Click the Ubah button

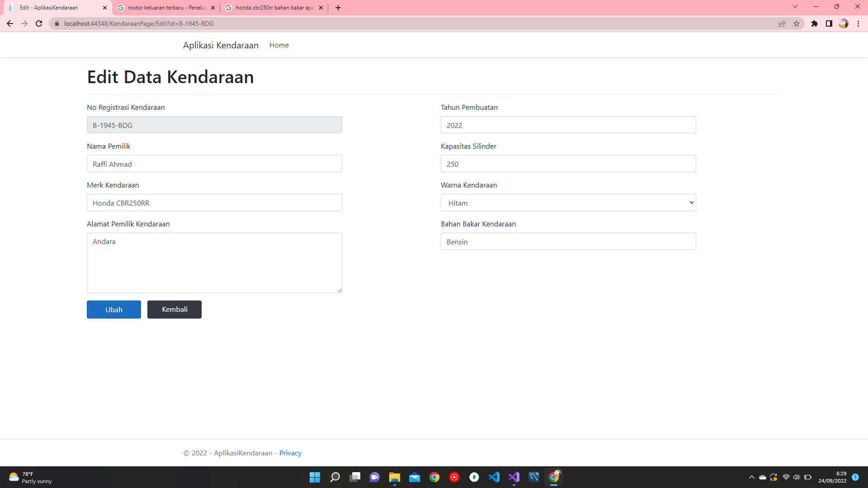tap(113, 310)
